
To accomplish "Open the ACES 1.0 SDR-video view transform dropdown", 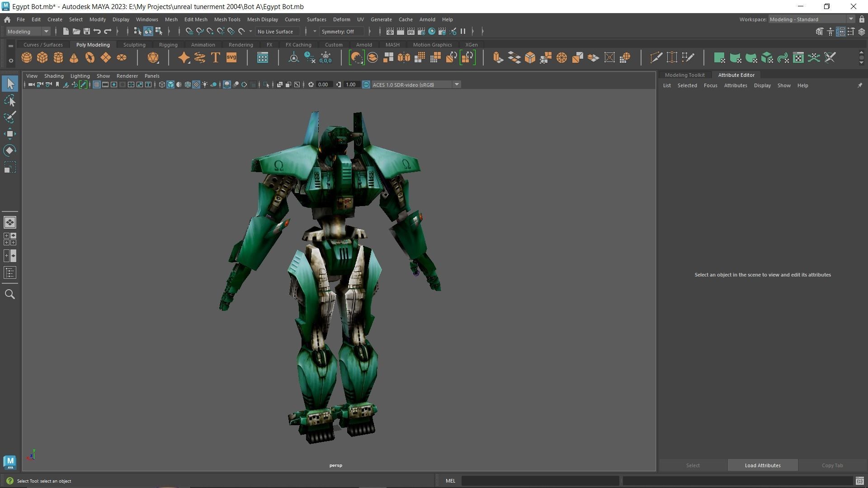I will [x=415, y=84].
